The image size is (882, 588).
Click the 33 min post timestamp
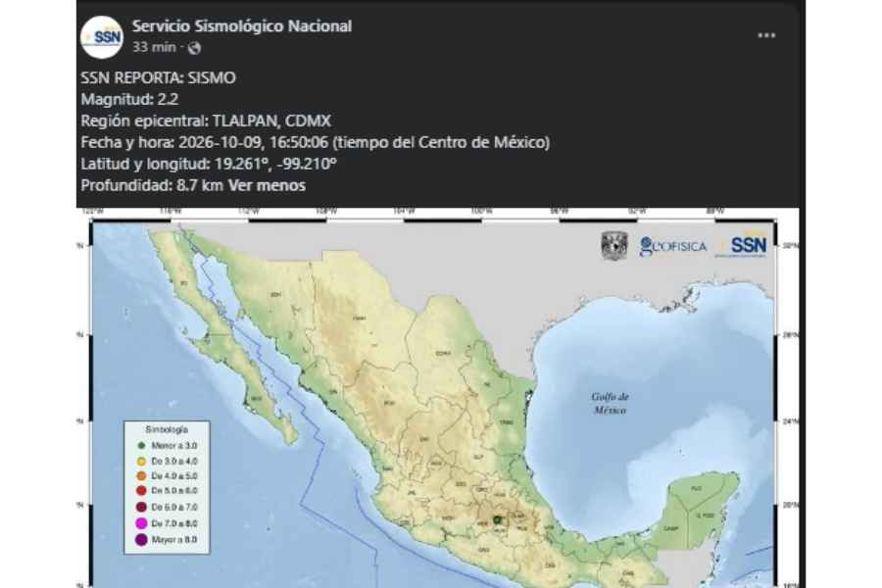(154, 47)
